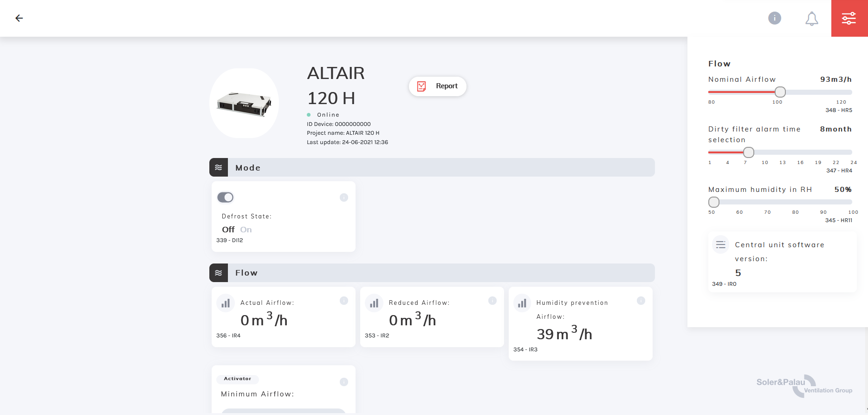This screenshot has height=415, width=868.
Task: Click the 'Flow' heading in settings panel
Action: pos(719,64)
